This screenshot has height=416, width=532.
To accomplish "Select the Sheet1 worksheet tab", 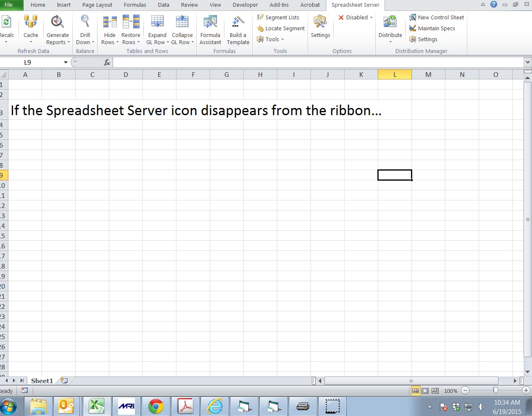I will pos(42,381).
